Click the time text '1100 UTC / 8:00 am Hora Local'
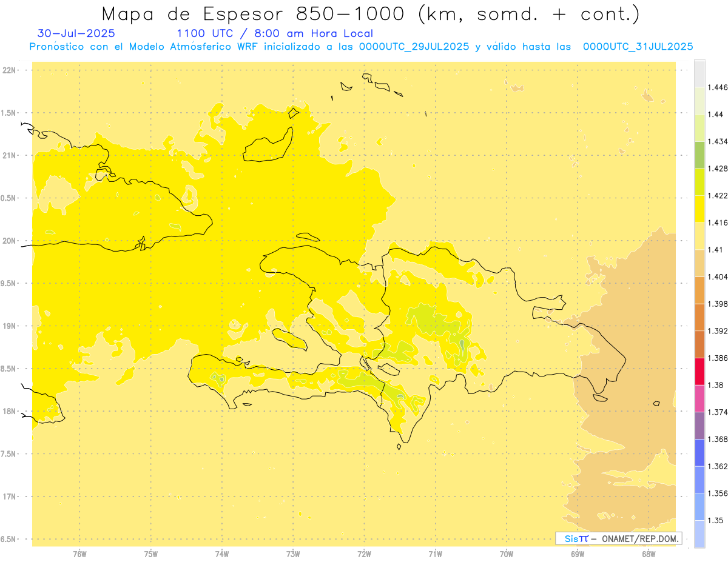Screen dimensions: 728x562 click(x=275, y=34)
